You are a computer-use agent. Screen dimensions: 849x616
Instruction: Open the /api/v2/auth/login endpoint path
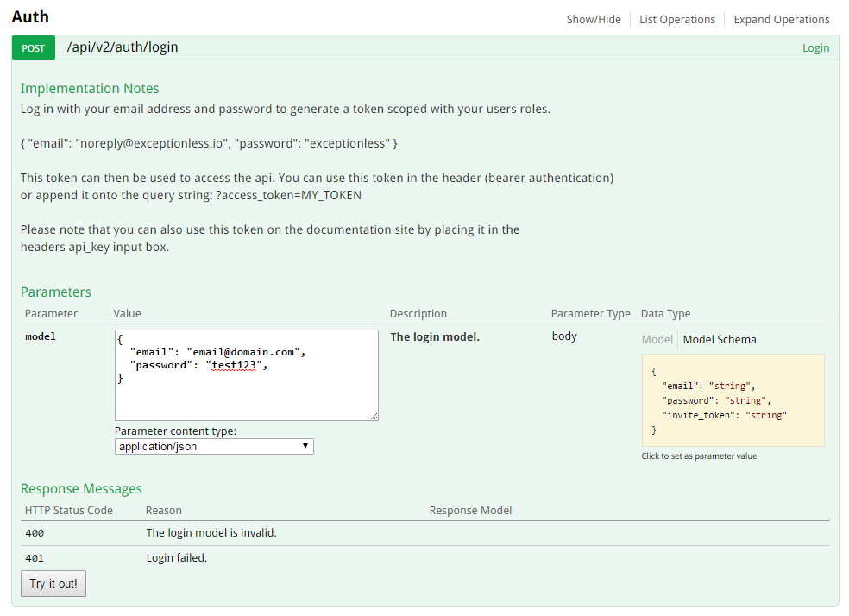click(123, 47)
